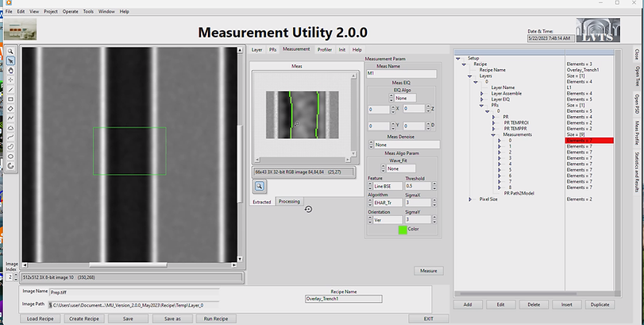The width and height of the screenshot is (644, 325).
Task: Select the annulus ring tool
Action: [x=10, y=166]
